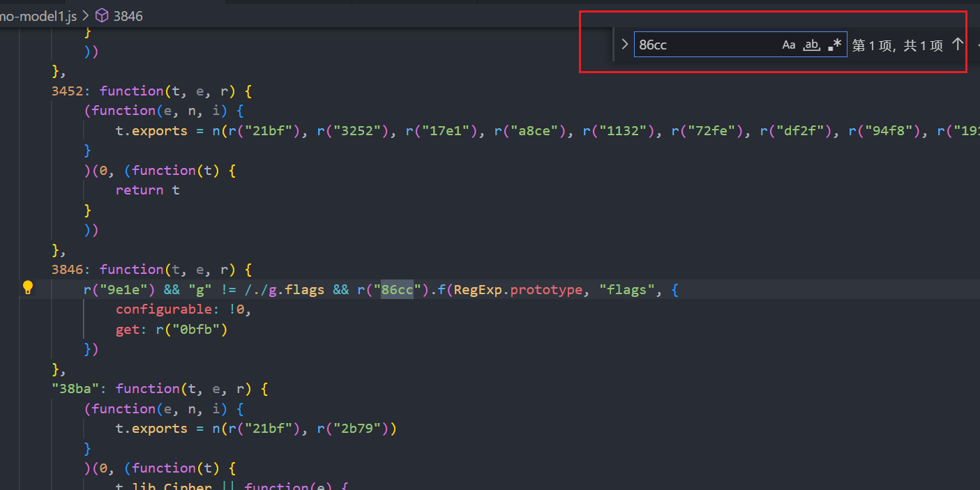The height and width of the screenshot is (490, 980).
Task: Enable Match Whole Word in the find widget
Action: tap(811, 45)
